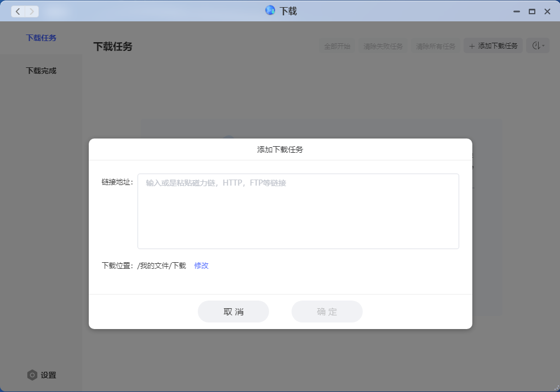Click the 添加下载任务 button label
560x392 pixels.
pyautogui.click(x=498, y=46)
